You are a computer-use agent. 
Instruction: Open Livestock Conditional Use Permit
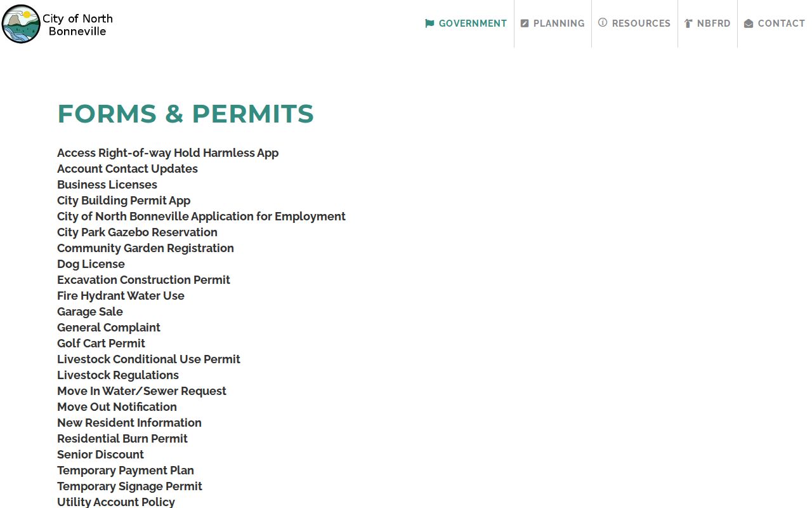pyautogui.click(x=148, y=359)
